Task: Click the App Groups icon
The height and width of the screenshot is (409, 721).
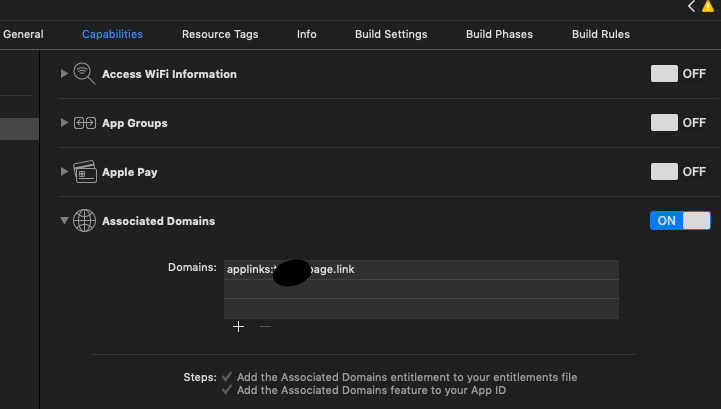Action: [x=84, y=123]
